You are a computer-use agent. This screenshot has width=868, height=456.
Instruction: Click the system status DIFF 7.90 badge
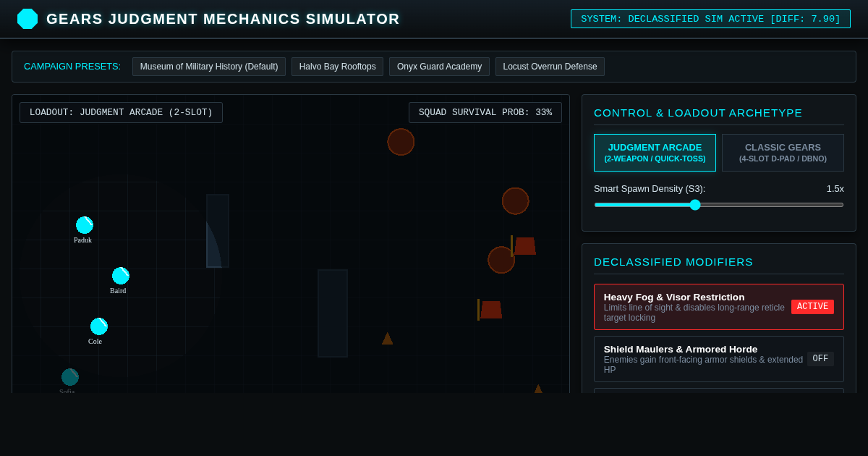[x=710, y=19]
